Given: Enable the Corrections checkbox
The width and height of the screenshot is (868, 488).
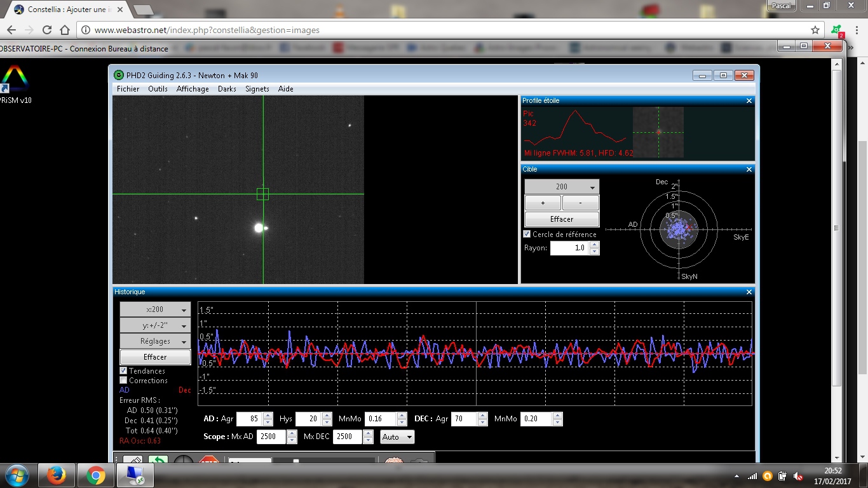Looking at the screenshot, I should pos(123,381).
